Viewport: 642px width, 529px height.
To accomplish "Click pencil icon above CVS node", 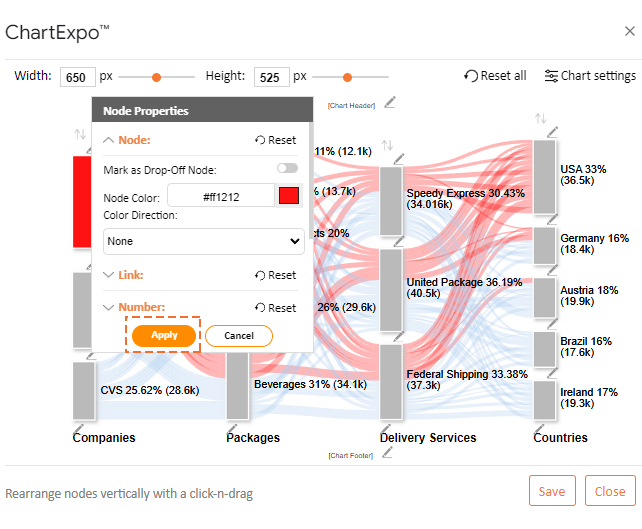I will click(90, 356).
